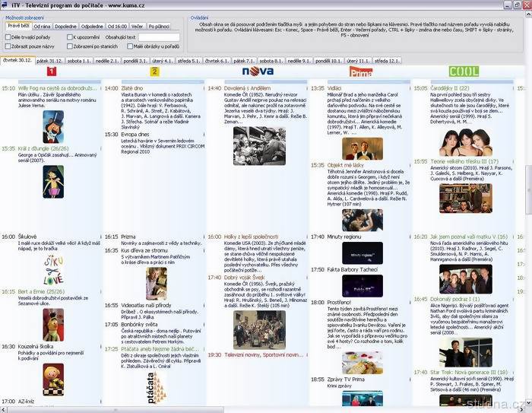The image size is (532, 413).
Task: Click the ČT1 channel logo
Action: tap(52, 71)
